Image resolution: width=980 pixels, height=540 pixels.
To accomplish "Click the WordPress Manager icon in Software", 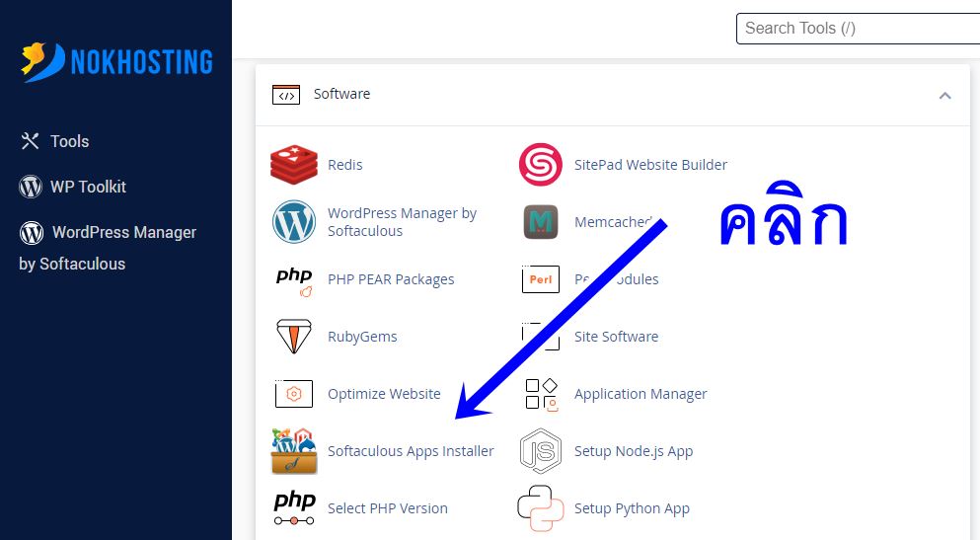I will pyautogui.click(x=294, y=221).
